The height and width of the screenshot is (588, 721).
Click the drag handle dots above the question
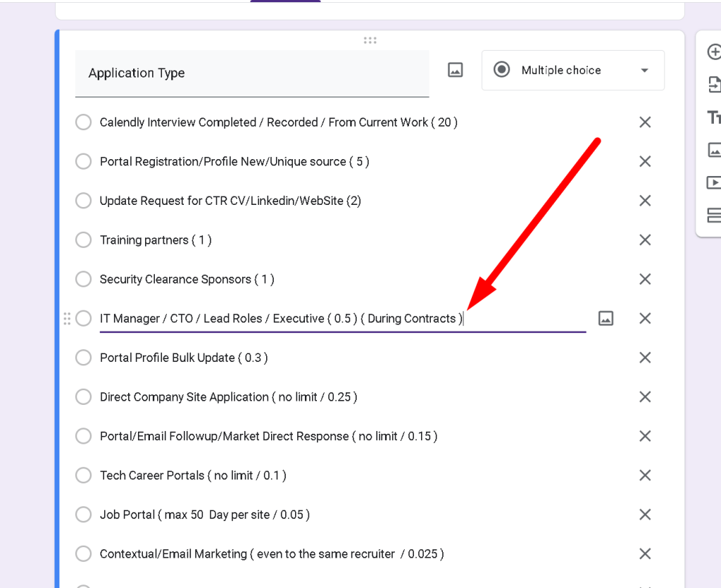pos(370,40)
